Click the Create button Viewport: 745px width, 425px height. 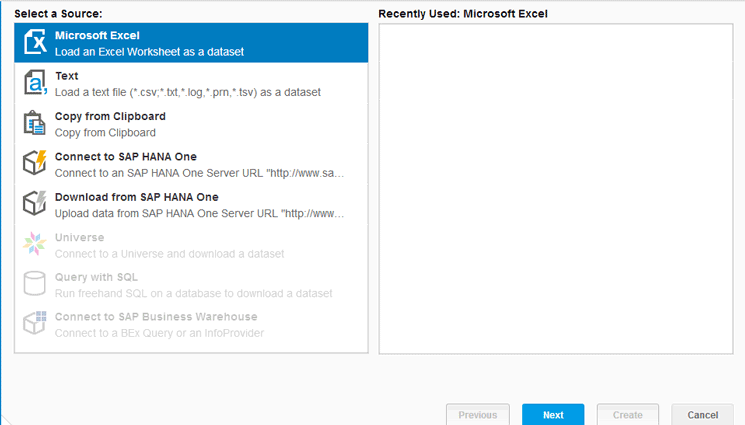627,415
